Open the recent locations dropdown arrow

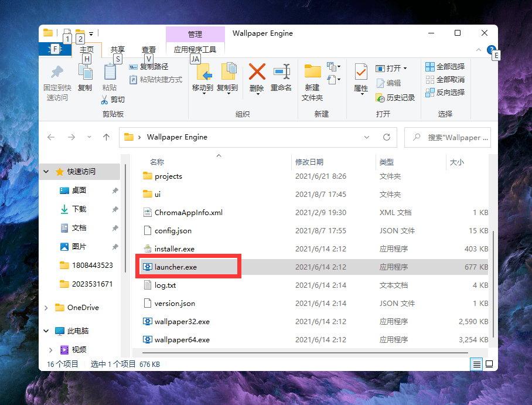point(89,137)
